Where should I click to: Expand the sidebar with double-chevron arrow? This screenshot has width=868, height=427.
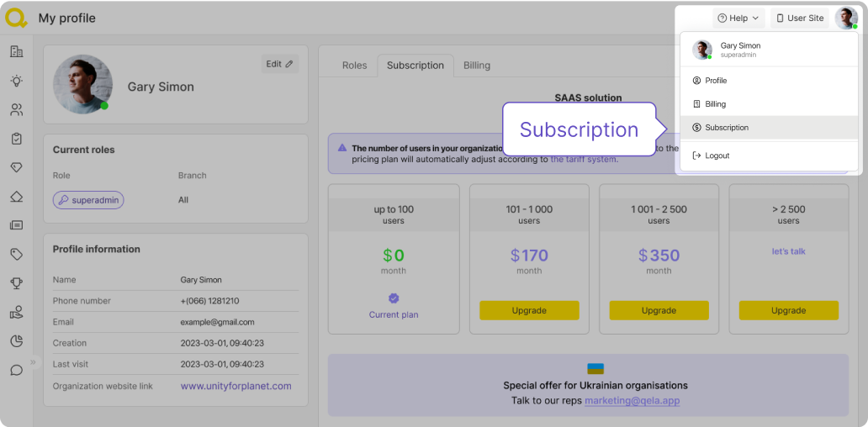click(x=34, y=362)
